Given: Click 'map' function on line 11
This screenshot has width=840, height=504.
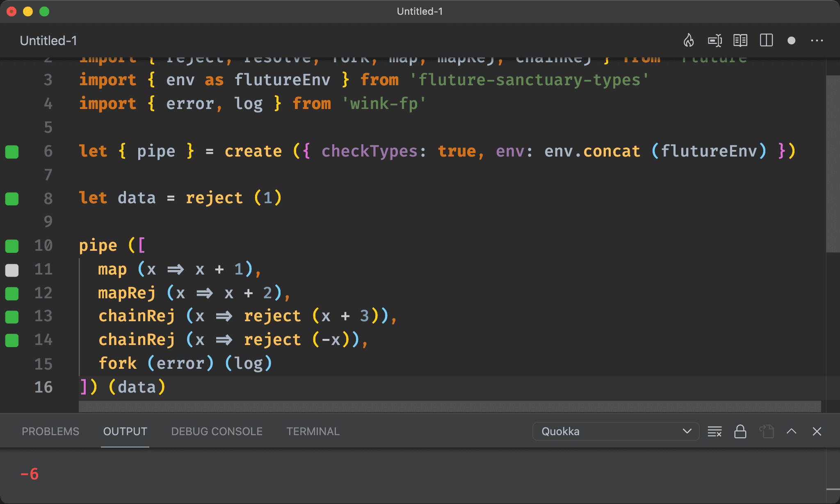Looking at the screenshot, I should coord(112,270).
